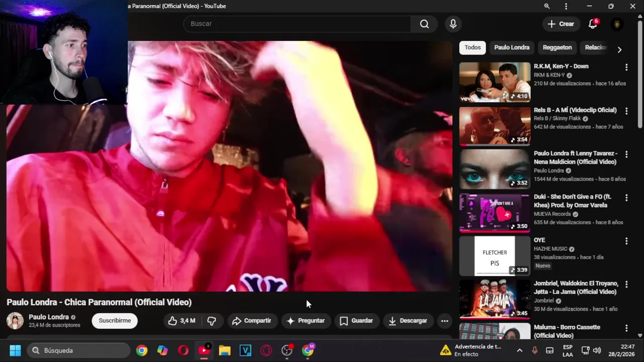Open the notifications bell
The height and width of the screenshot is (362, 644).
pos(593,24)
